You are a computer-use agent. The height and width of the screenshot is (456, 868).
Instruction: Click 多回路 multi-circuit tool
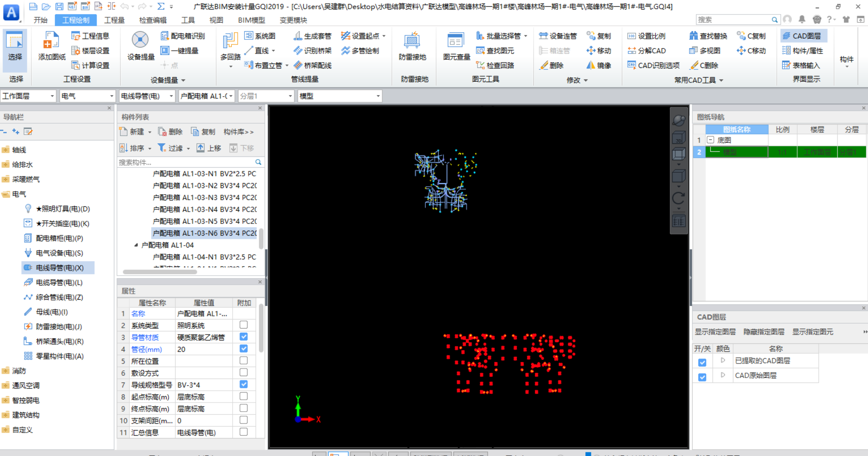(230, 49)
